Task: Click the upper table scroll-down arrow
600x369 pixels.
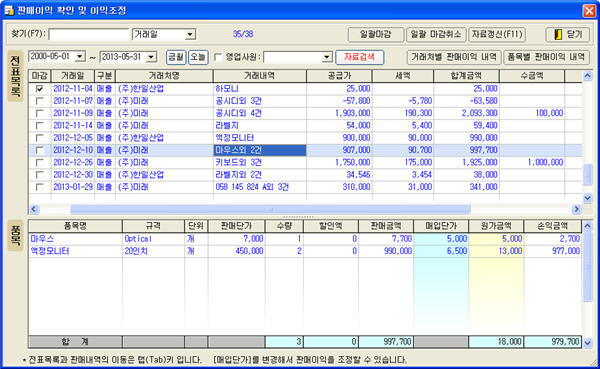Action: pos(587,198)
